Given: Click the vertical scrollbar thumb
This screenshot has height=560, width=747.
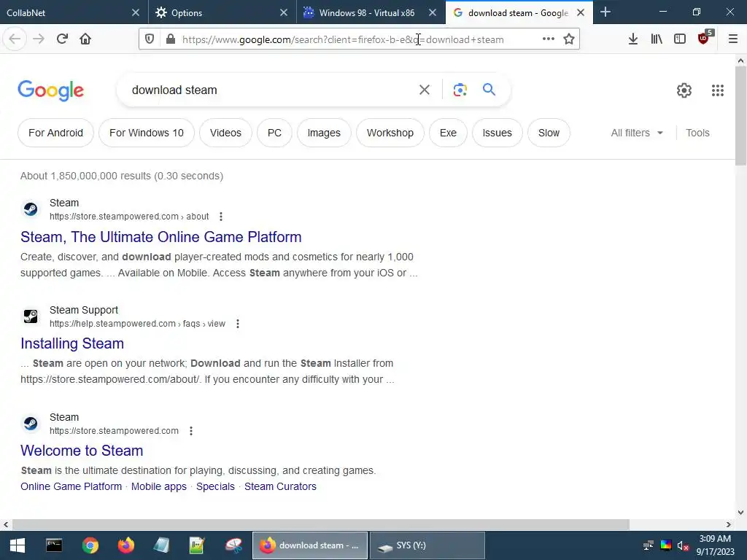Looking at the screenshot, I should point(740,116).
